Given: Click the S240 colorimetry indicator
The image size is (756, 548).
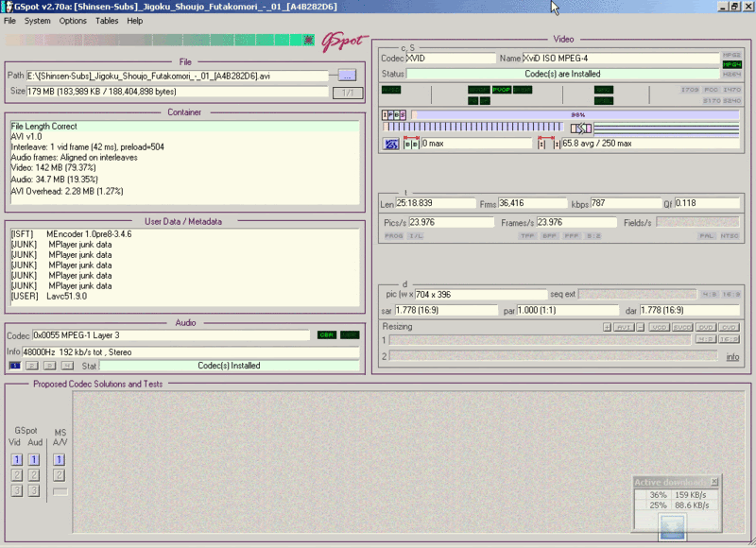Looking at the screenshot, I should (731, 100).
